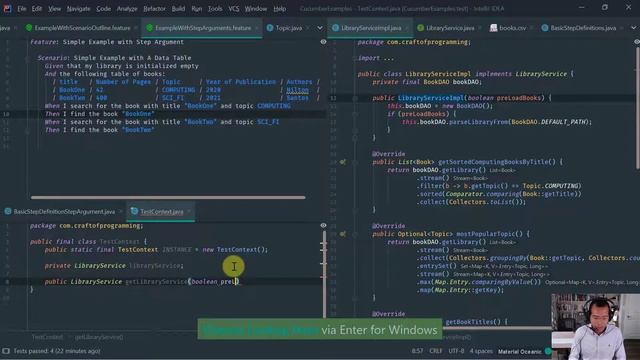
Task: Open the Build menu
Action: click(178, 9)
